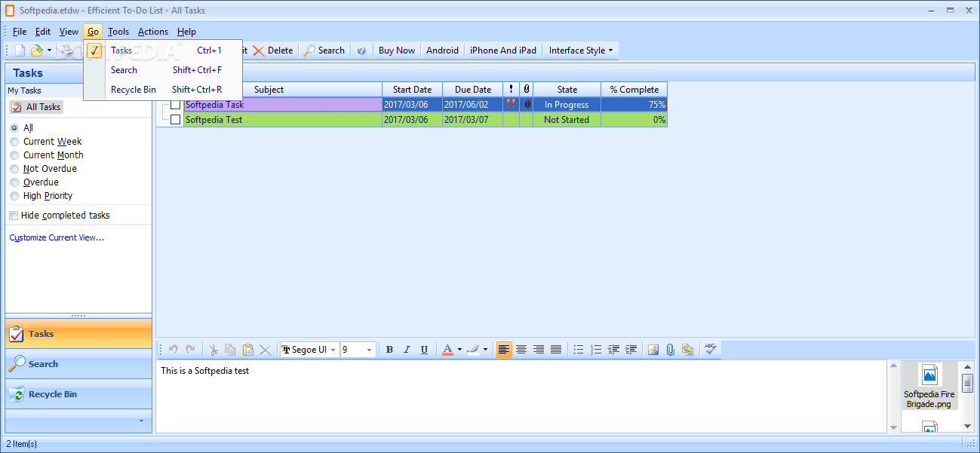Choose Search in the Go menu

coord(163,70)
